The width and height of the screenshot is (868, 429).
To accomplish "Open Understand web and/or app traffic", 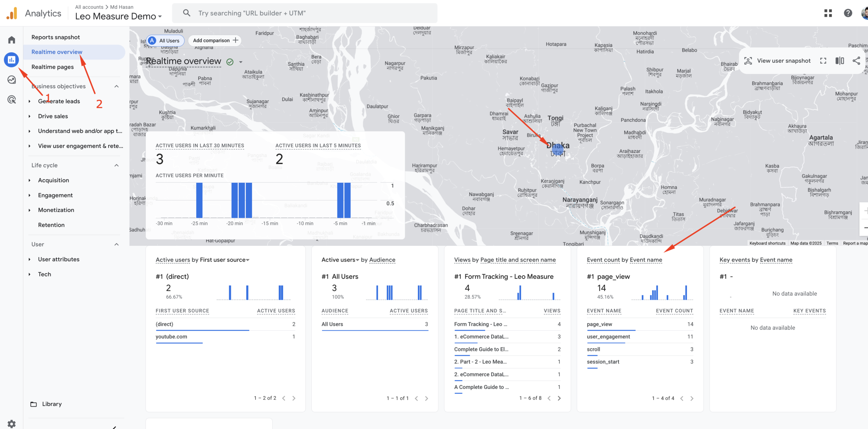I will click(80, 131).
